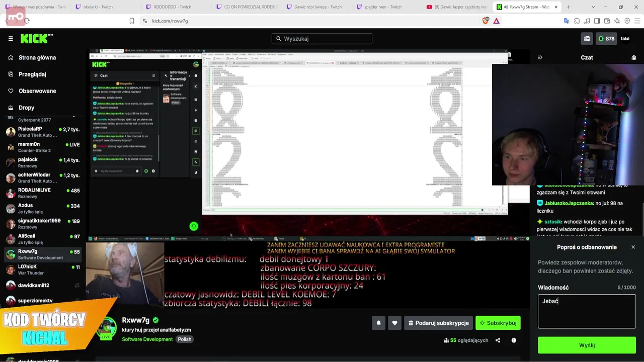This screenshot has width=644, height=362.
Task: Reload the page
Action: (x=27, y=21)
